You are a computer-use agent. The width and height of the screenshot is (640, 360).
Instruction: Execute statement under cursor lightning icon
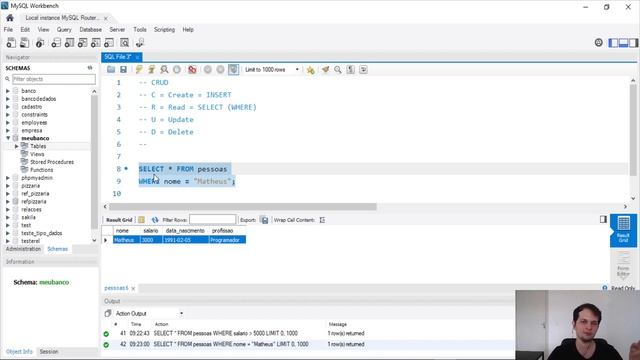[x=151, y=70]
